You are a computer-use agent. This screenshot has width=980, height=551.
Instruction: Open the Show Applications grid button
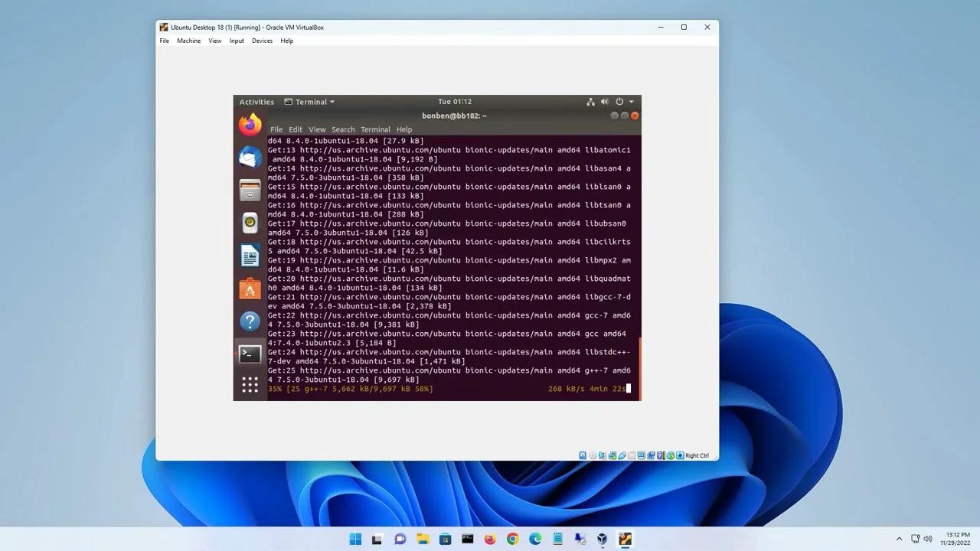point(250,385)
